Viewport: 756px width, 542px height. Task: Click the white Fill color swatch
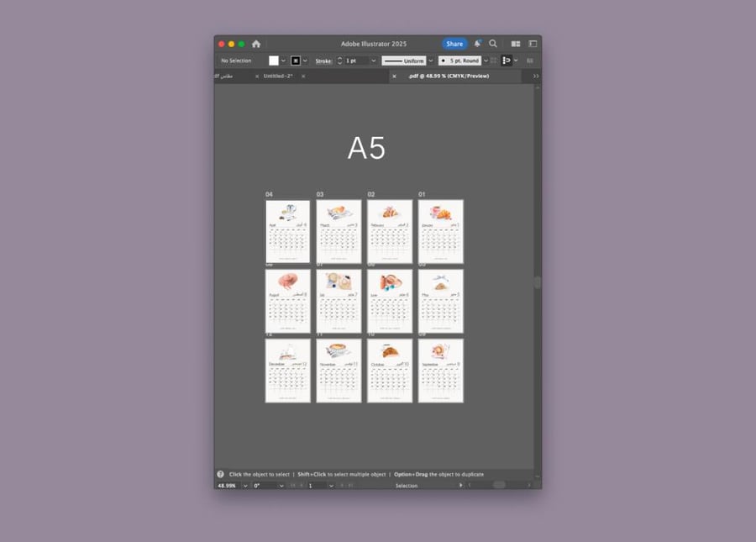pyautogui.click(x=274, y=61)
